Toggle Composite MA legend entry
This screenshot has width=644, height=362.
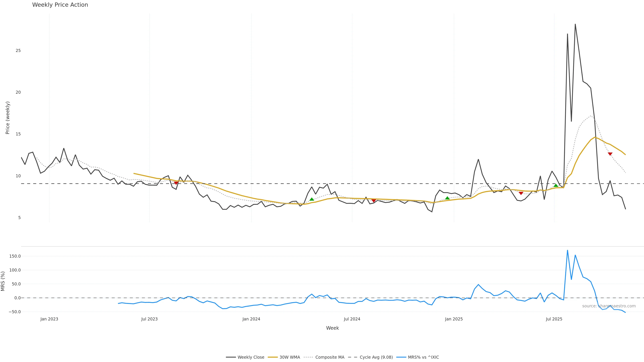330,357
